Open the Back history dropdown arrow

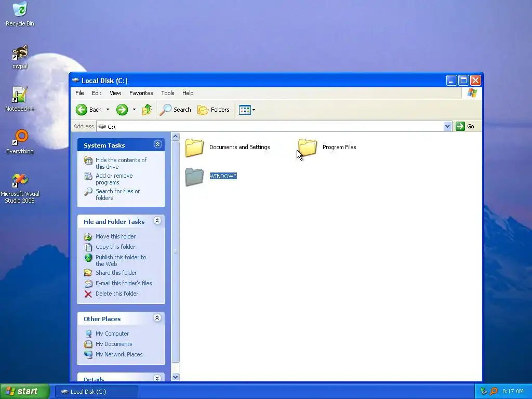pyautogui.click(x=108, y=110)
